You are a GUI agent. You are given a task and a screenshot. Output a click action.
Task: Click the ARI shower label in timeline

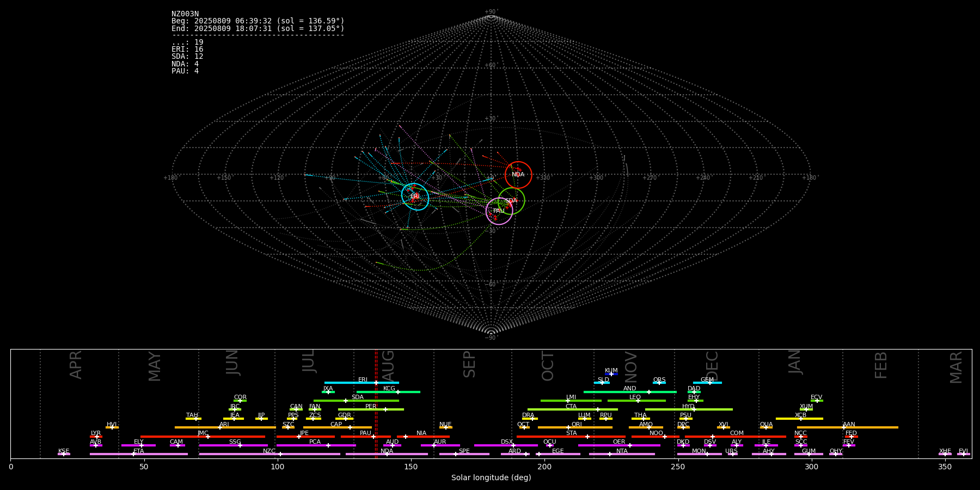(224, 425)
